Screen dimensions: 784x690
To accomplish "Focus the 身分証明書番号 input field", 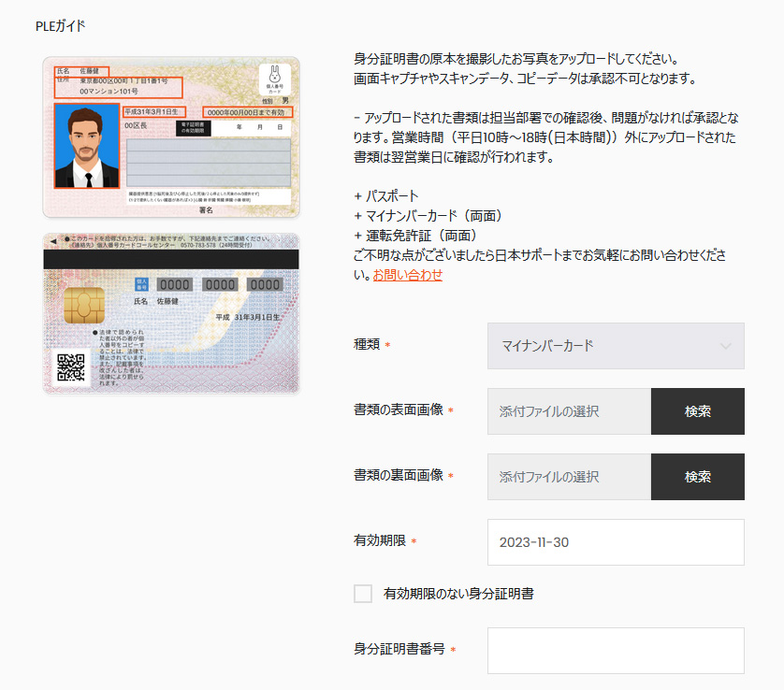I will click(616, 651).
